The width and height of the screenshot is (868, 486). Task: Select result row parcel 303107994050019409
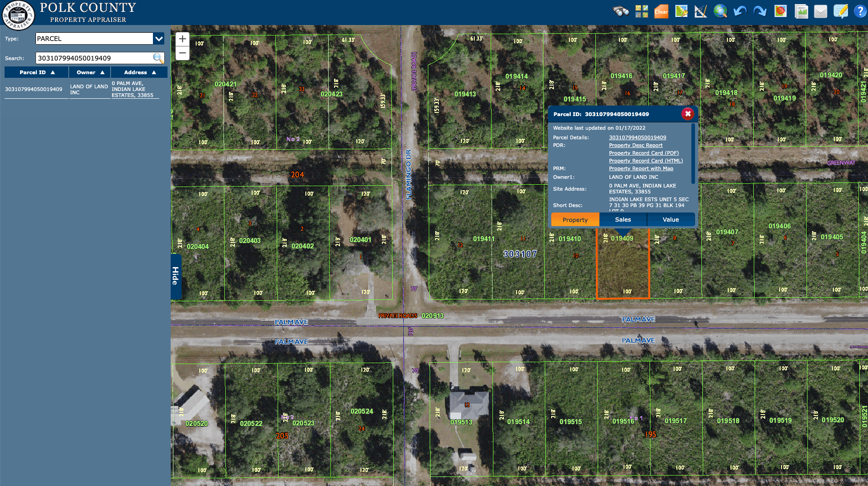[x=34, y=89]
